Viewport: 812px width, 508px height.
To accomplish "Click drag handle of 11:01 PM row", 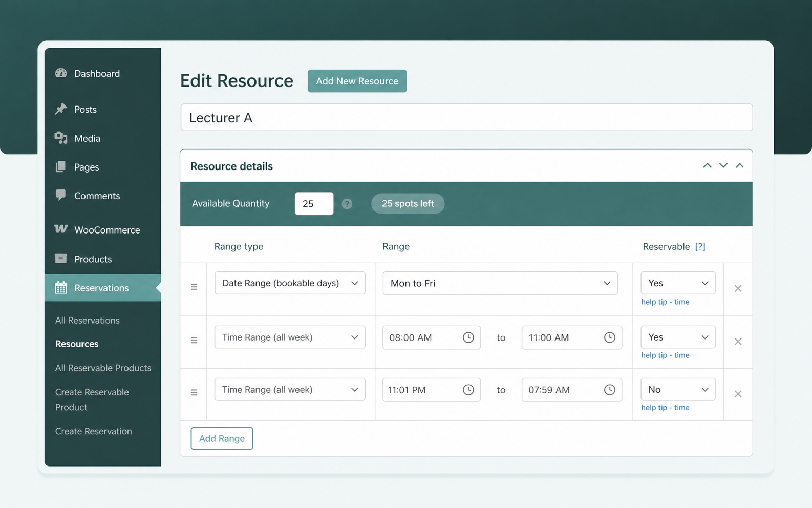I will (194, 392).
